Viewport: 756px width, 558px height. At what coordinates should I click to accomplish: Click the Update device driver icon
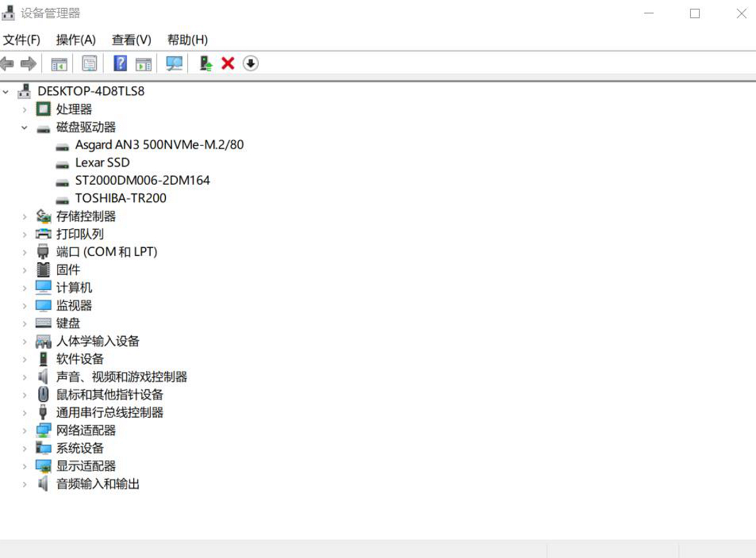206,64
